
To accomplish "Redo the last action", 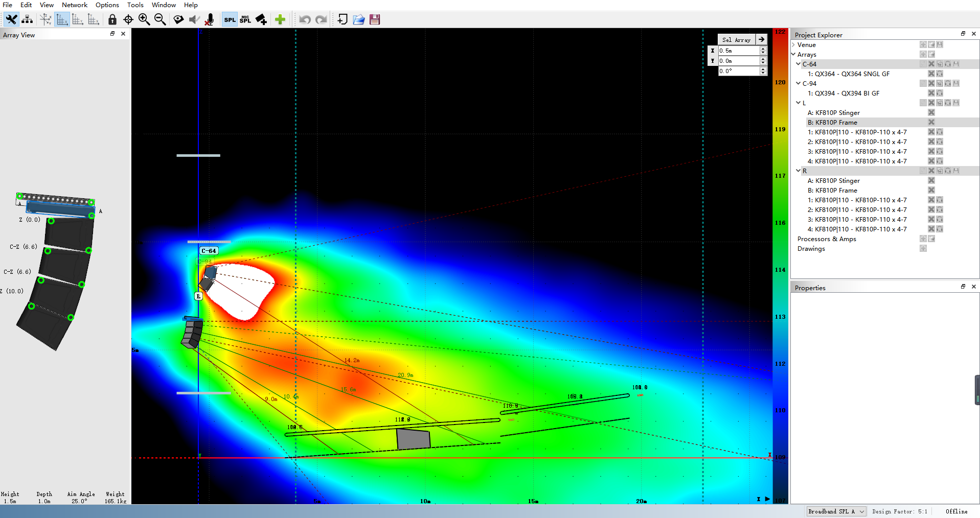I will [321, 19].
